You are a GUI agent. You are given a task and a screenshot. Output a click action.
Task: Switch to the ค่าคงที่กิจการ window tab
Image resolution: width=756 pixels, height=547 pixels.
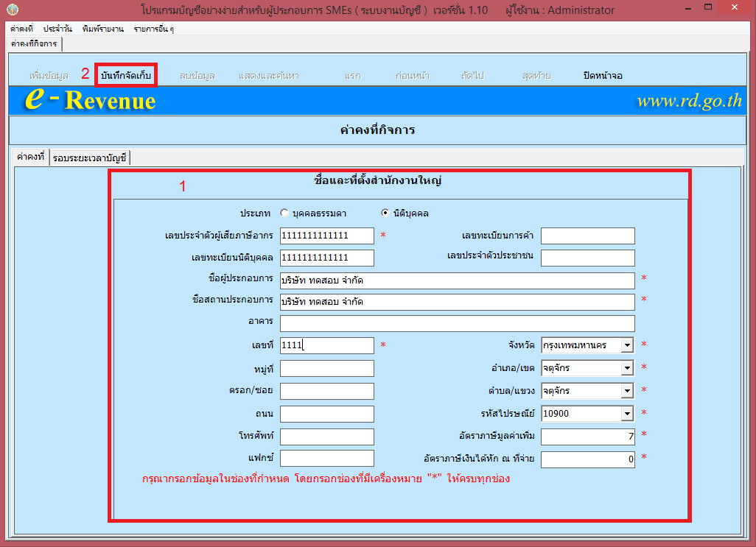tap(34, 44)
